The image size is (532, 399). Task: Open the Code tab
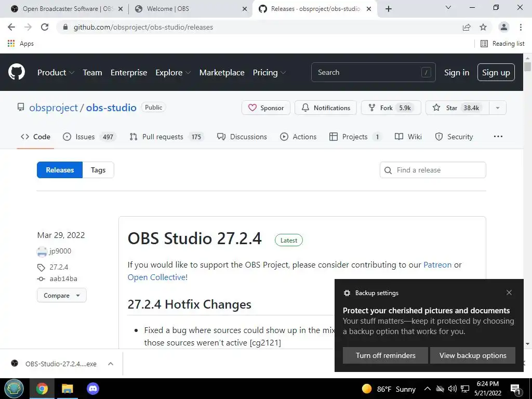tap(35, 137)
